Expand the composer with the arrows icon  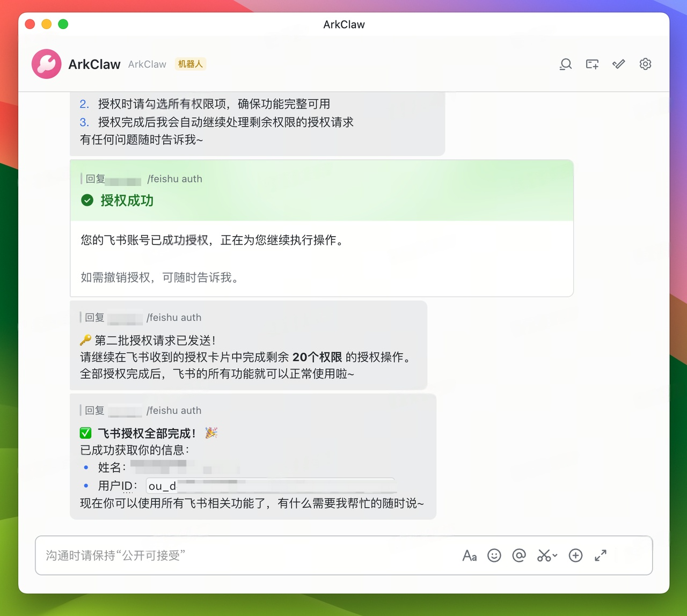pos(600,556)
